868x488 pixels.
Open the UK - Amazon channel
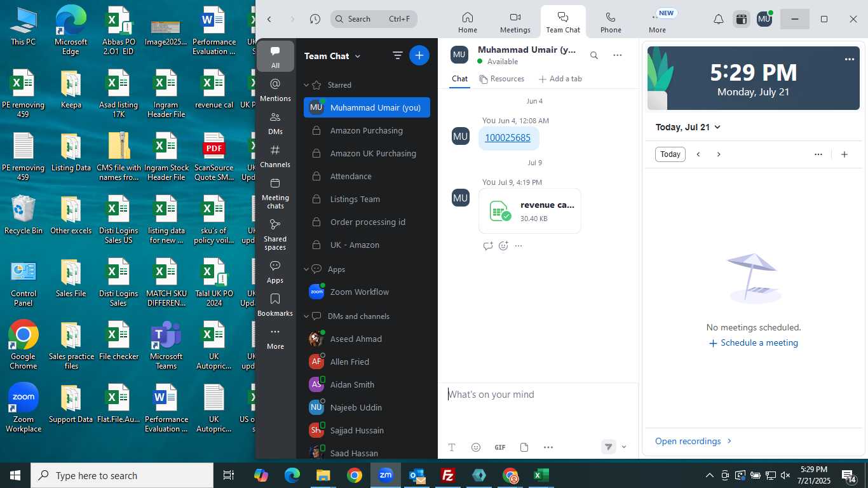tap(367, 245)
